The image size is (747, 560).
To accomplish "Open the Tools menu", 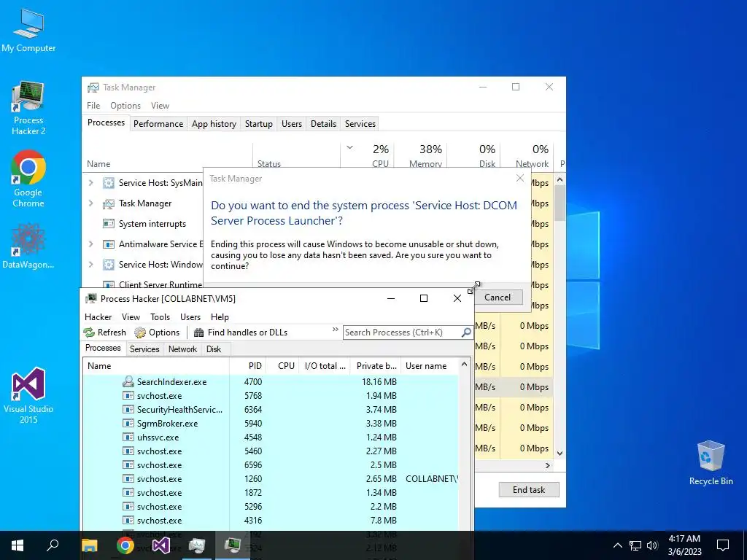I will point(160,317).
